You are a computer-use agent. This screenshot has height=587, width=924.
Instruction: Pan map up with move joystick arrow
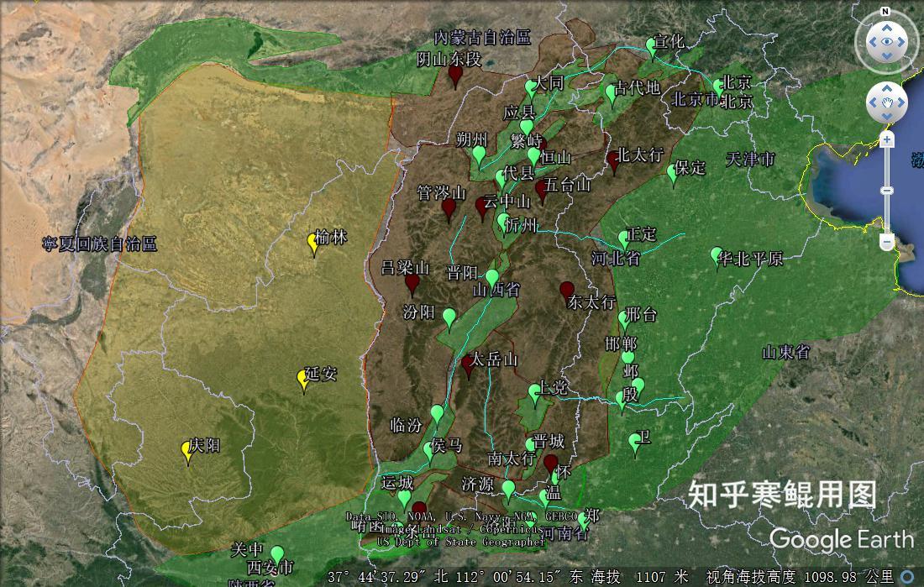click(887, 90)
